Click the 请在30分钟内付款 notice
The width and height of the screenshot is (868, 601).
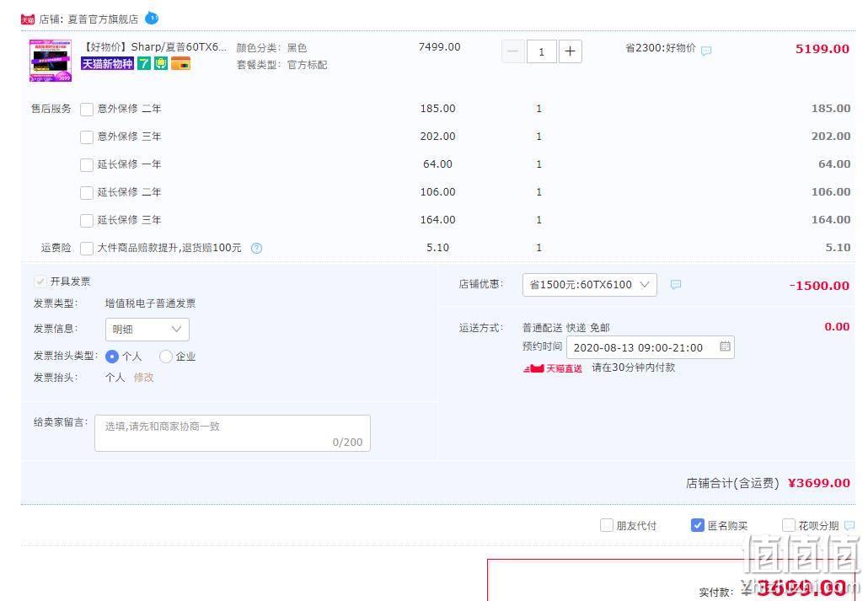pos(633,368)
